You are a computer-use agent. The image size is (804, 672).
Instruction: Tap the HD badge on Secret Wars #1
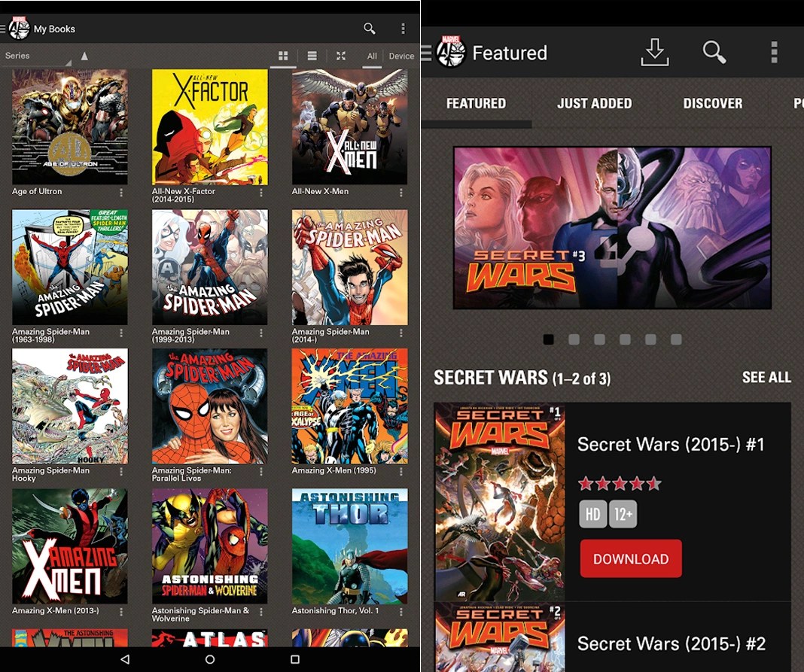(592, 514)
